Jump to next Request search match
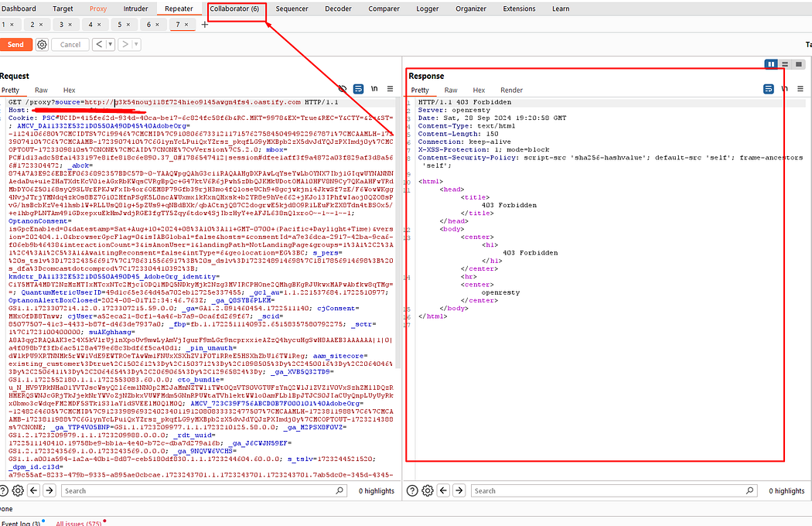812x526 pixels. pyautogui.click(x=49, y=490)
